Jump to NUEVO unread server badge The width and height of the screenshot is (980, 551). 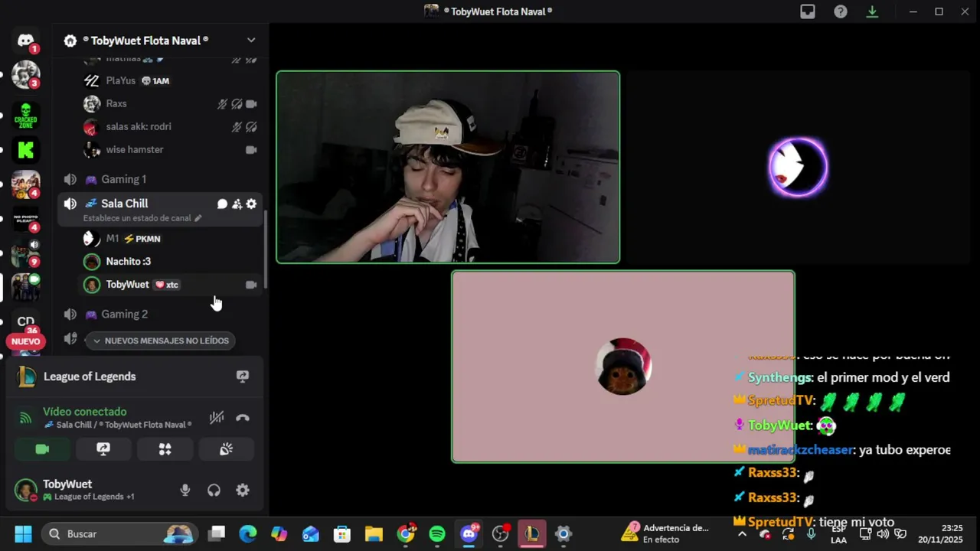pos(25,341)
